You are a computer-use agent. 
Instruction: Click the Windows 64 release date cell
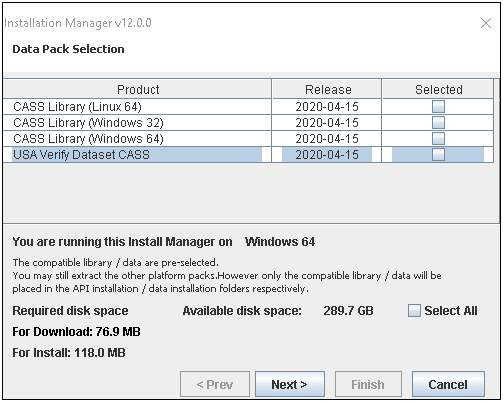click(327, 139)
